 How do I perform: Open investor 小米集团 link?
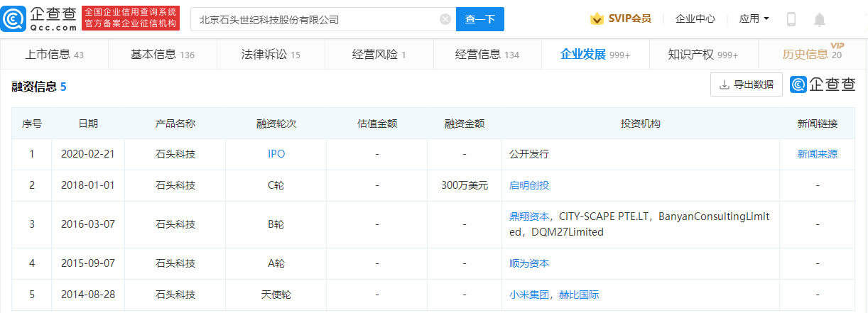point(529,295)
